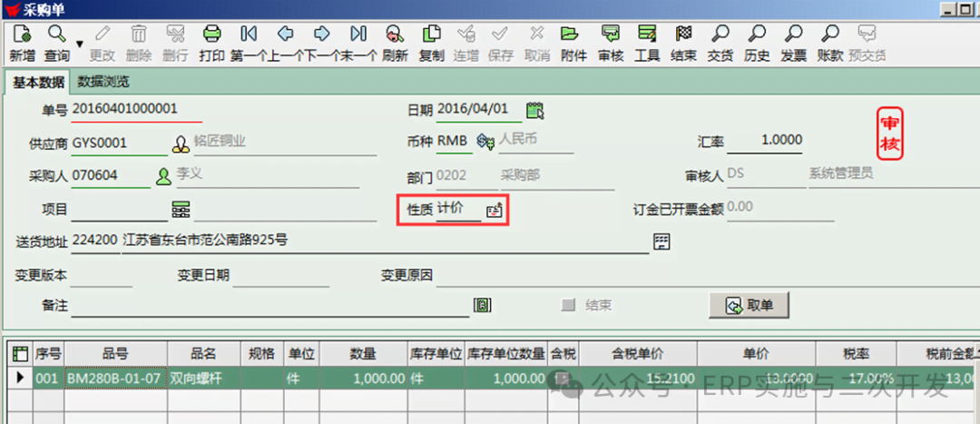Switch to the 数据浏览 tab

[x=103, y=82]
